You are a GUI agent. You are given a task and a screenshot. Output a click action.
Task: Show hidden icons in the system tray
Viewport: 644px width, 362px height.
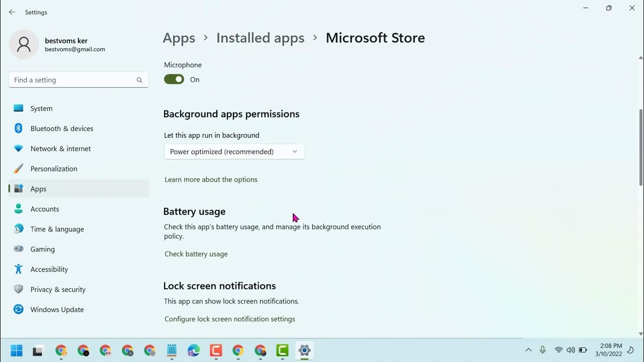528,350
